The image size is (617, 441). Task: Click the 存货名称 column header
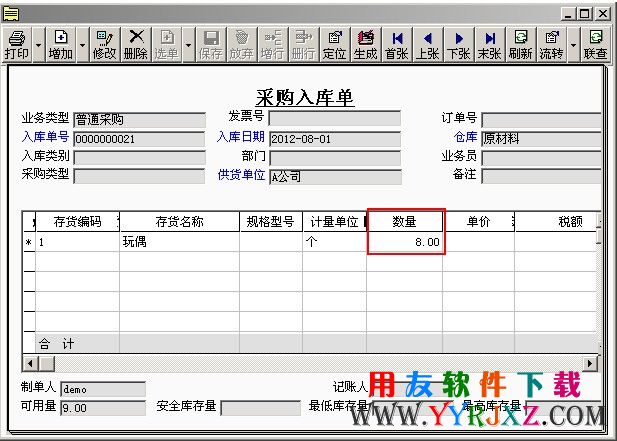point(179,222)
